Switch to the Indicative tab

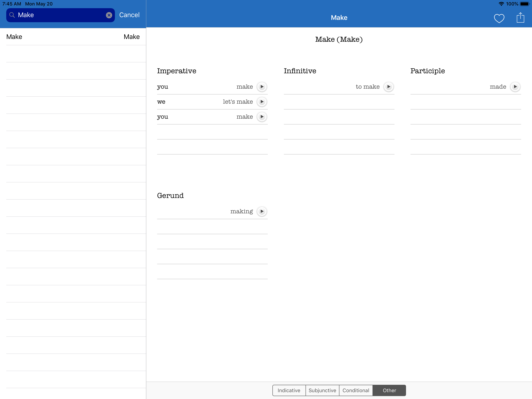289,390
